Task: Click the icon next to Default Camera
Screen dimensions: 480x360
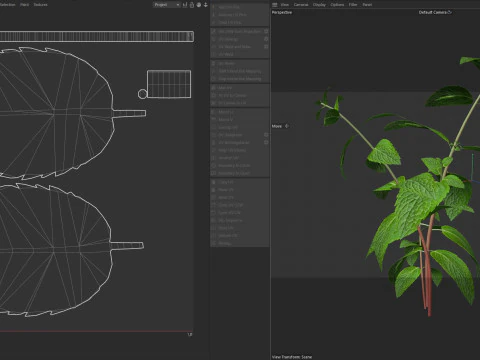Action: [449, 12]
